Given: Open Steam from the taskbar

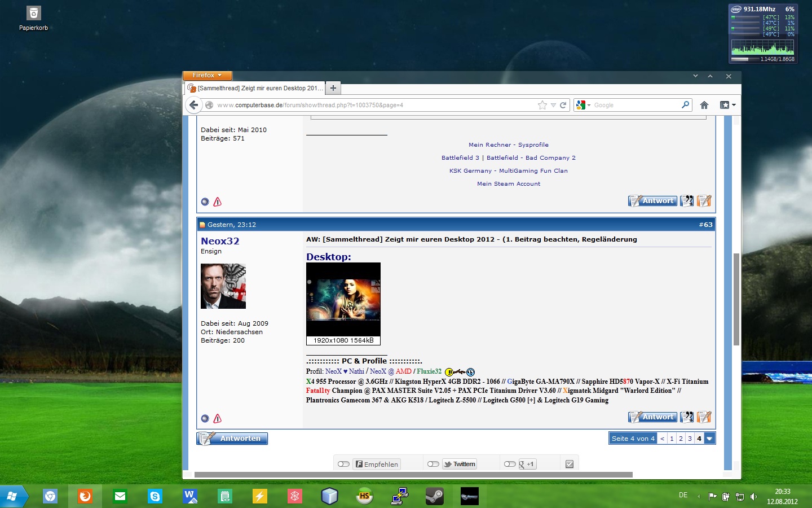Looking at the screenshot, I should click(x=434, y=496).
